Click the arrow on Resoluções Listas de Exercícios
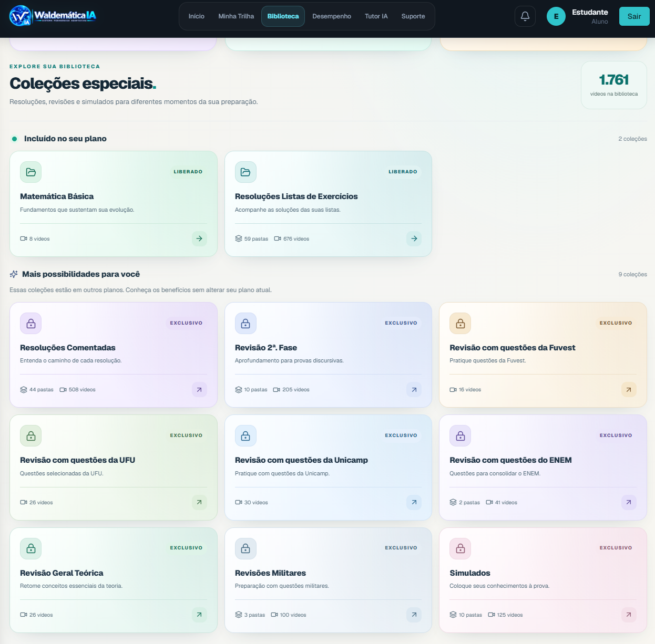The width and height of the screenshot is (655, 644). tap(414, 238)
